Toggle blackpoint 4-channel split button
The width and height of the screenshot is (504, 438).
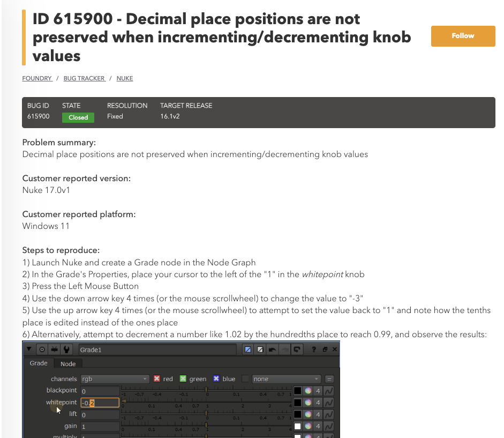pos(318,391)
